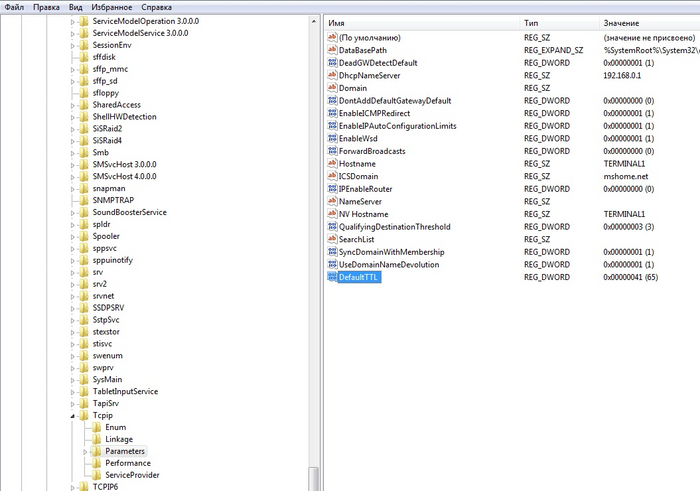Screen dimensions: 700x491
Task: Sort values by Имя column header
Action: click(422, 23)
